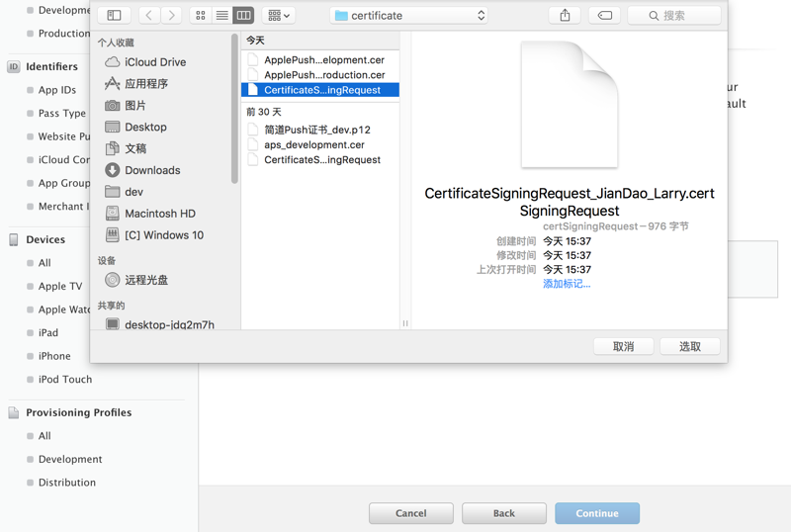Open Devices section in web sidebar
Viewport: 791px width, 532px height.
click(45, 239)
